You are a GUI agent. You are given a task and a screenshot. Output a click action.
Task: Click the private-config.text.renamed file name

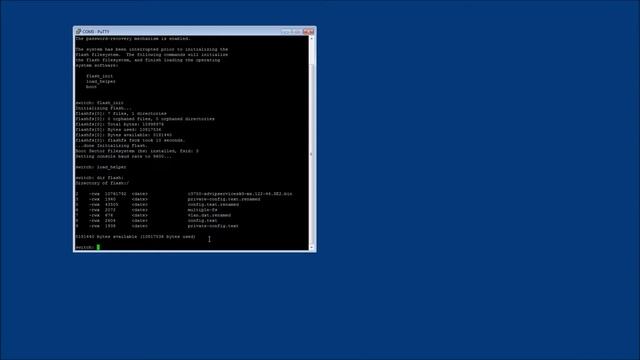(224, 199)
